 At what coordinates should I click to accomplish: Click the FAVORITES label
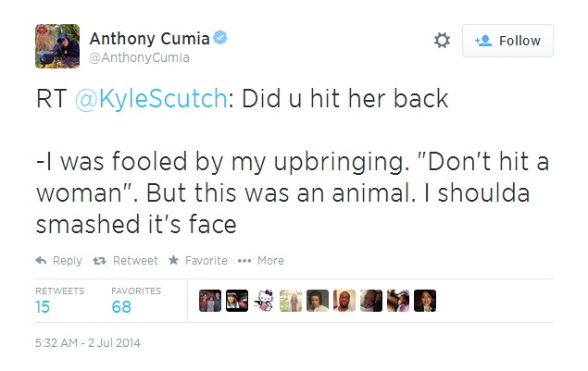pyautogui.click(x=136, y=291)
